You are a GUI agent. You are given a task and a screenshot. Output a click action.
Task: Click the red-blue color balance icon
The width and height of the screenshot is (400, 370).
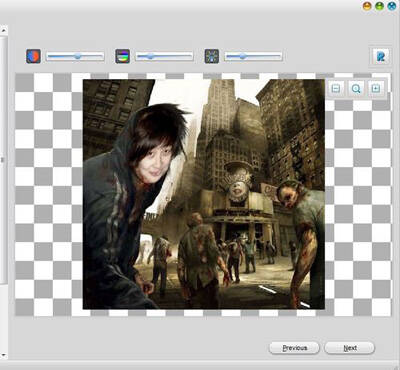33,56
